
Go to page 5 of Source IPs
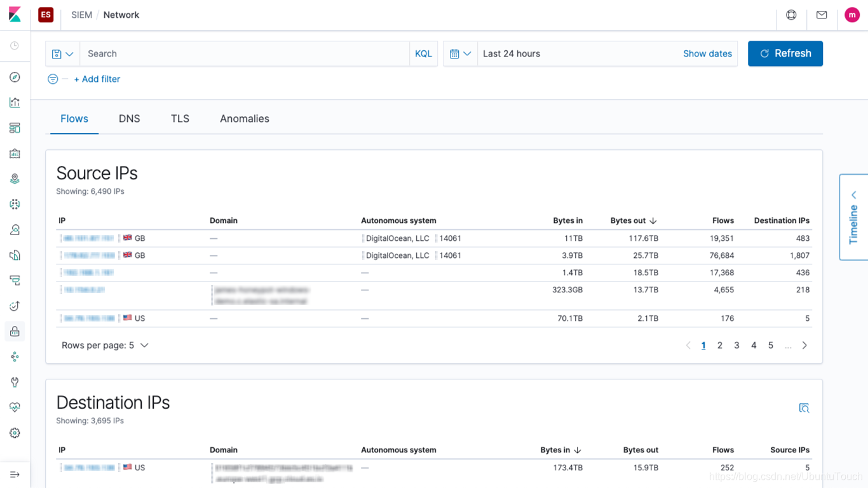[x=771, y=345]
